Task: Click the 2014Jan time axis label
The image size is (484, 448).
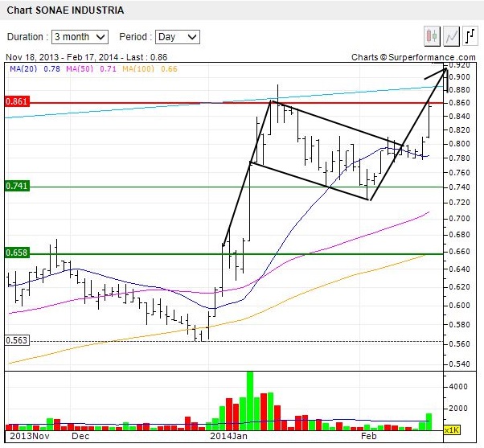Action: point(228,436)
